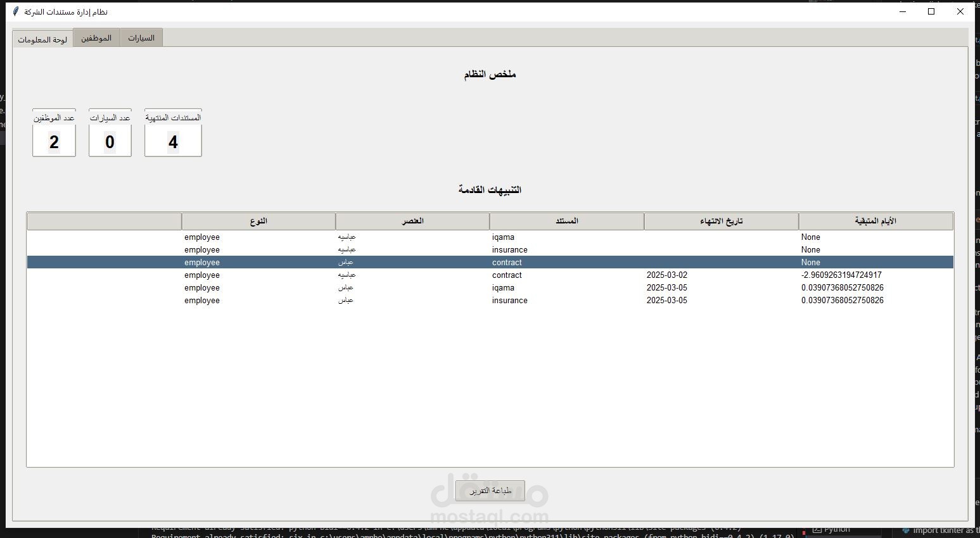
Task: Click the 0.03907 value in the insurance row
Action: 842,301
